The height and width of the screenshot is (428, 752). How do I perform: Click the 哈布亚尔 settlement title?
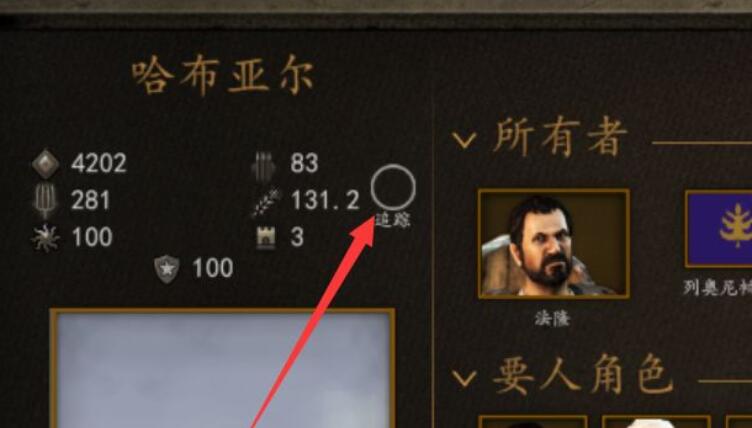click(223, 75)
